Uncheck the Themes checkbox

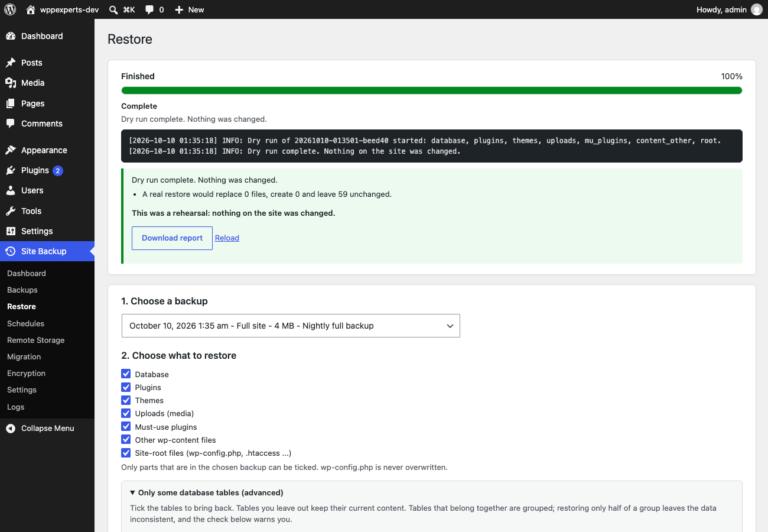pyautogui.click(x=126, y=400)
